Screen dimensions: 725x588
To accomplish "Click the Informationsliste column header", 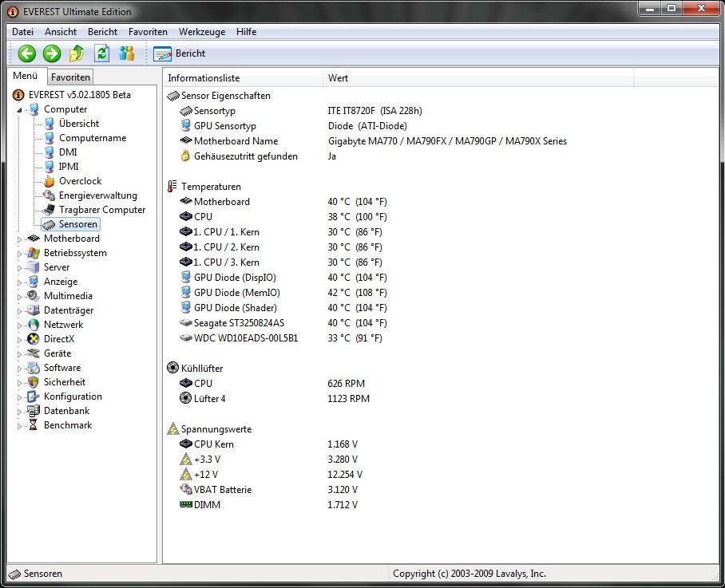I will coord(243,78).
